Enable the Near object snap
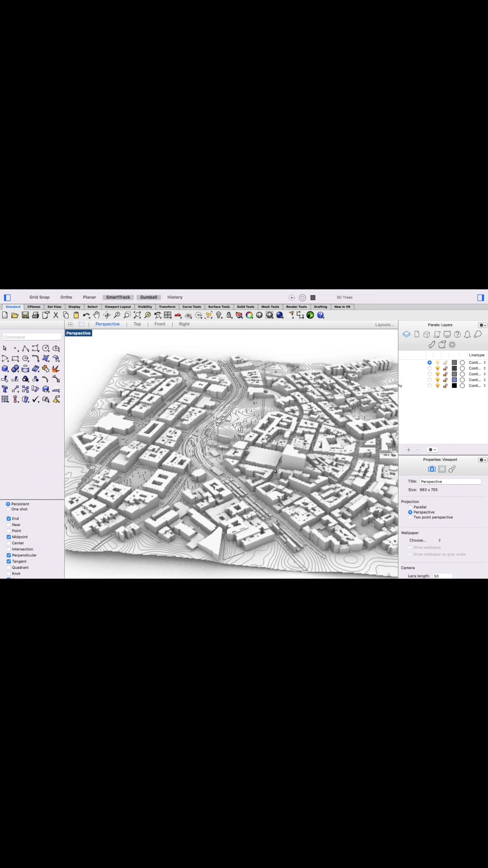Screen dimensions: 488x868 (x=9, y=525)
